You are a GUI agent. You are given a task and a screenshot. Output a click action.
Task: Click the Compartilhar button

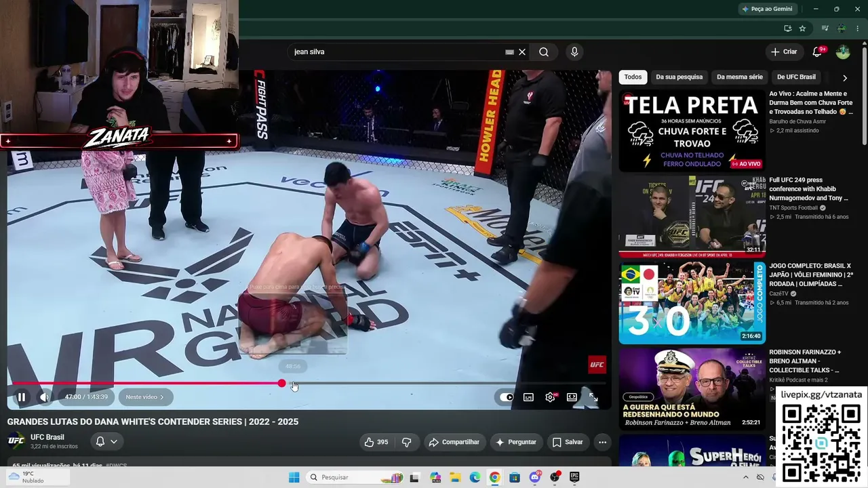454,442
